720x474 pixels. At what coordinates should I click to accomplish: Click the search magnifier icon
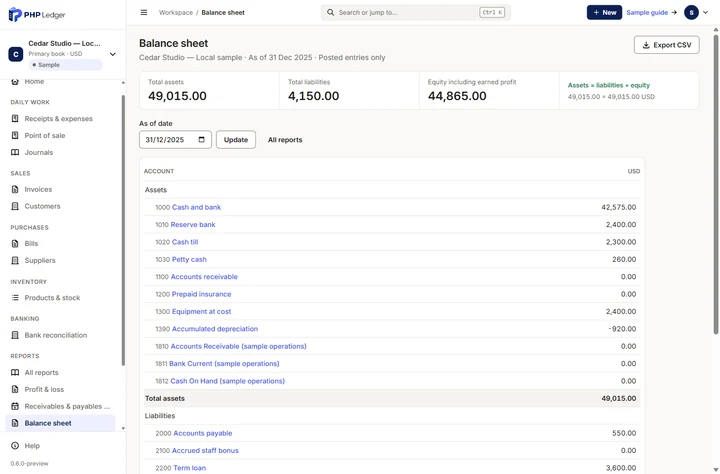click(x=330, y=12)
